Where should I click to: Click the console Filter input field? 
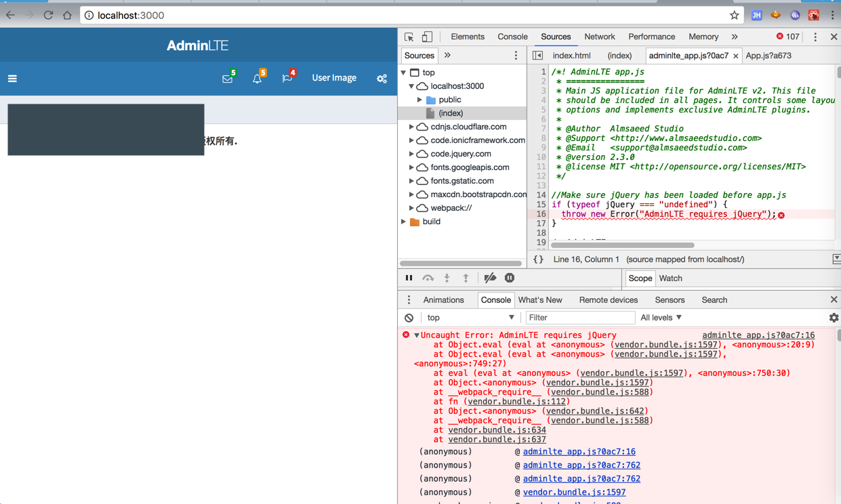click(x=579, y=318)
